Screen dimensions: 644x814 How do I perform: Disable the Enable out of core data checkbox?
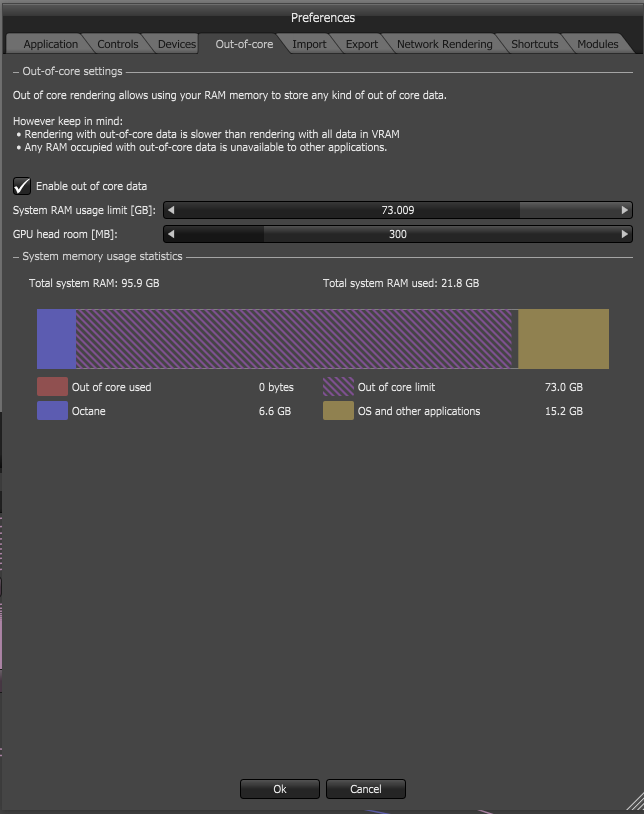click(22, 186)
